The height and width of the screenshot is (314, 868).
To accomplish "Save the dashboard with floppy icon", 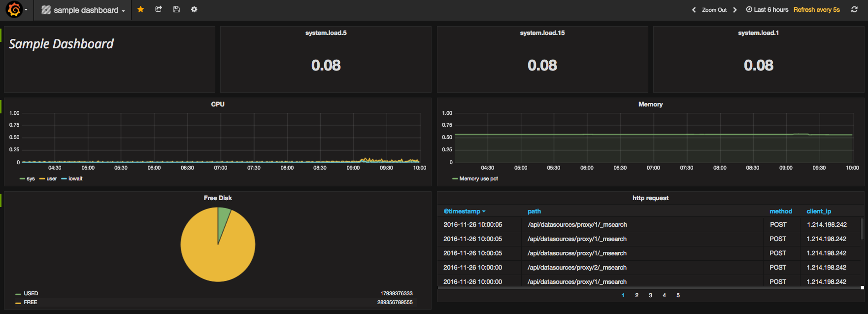I will click(x=176, y=9).
